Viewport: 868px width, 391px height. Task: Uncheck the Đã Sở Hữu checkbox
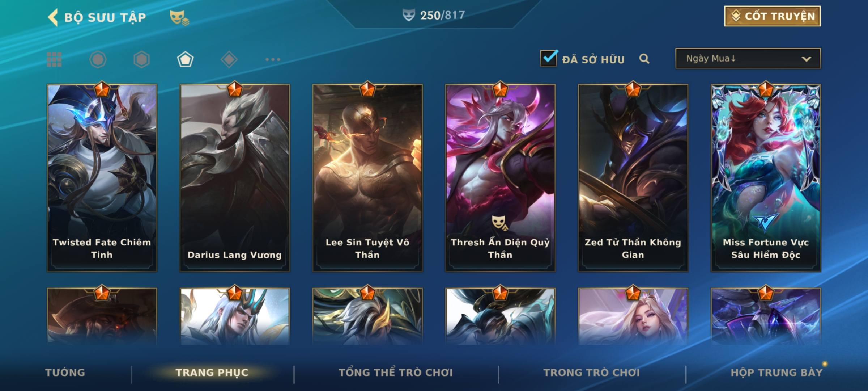[549, 58]
